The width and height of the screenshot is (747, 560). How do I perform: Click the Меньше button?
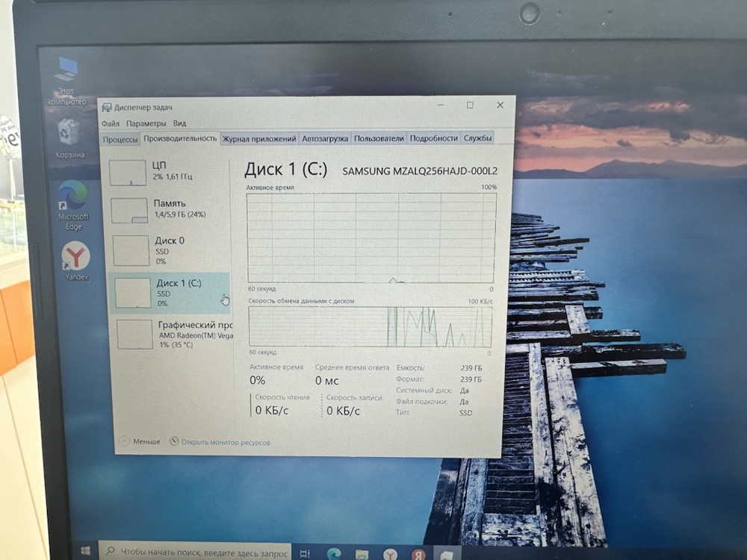click(x=140, y=441)
